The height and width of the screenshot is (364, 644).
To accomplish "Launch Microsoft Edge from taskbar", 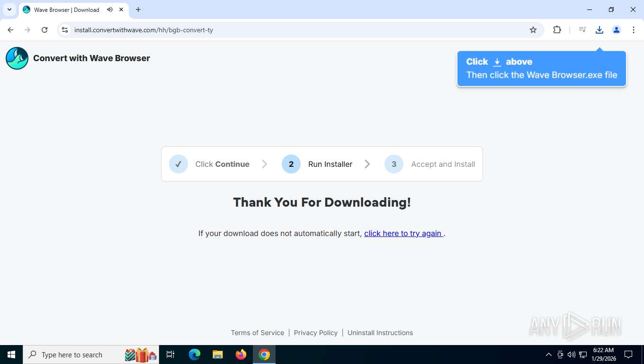I will point(195,355).
